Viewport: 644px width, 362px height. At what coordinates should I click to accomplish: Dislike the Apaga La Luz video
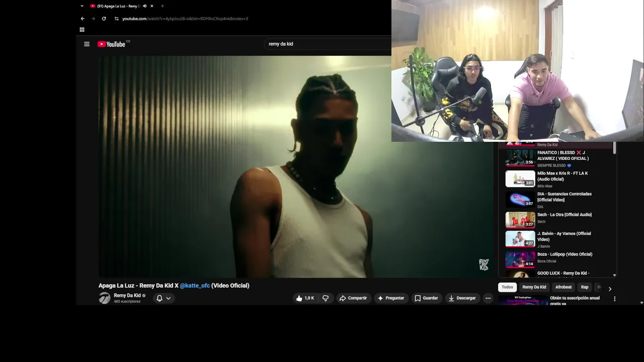click(326, 298)
